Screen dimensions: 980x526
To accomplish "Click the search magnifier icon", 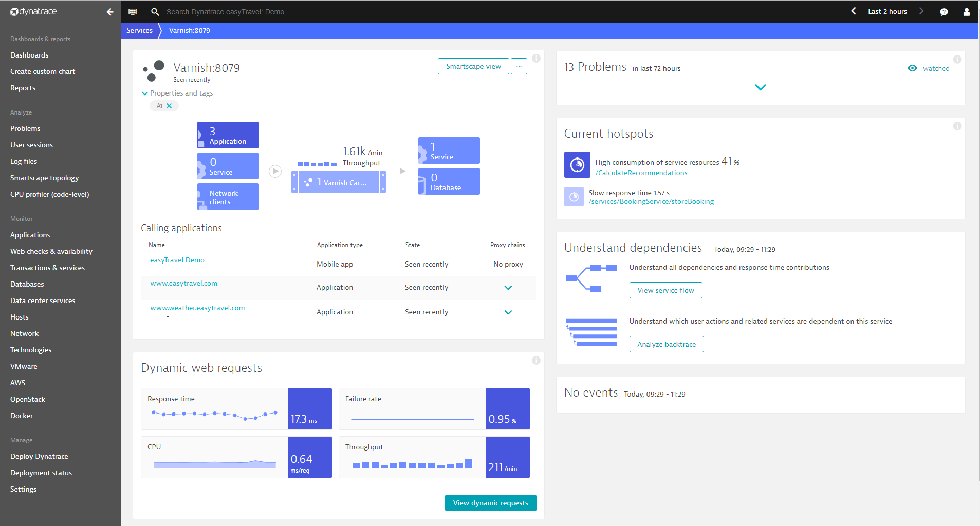I will (155, 11).
